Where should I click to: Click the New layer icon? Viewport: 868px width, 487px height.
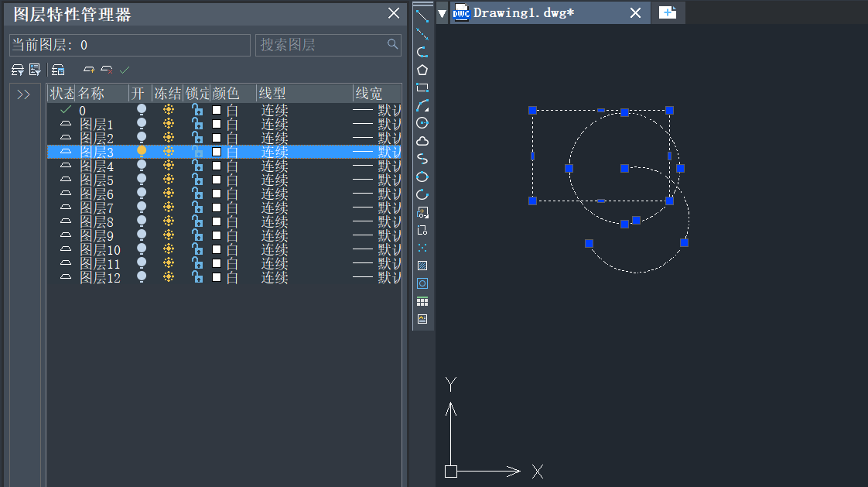[88, 70]
